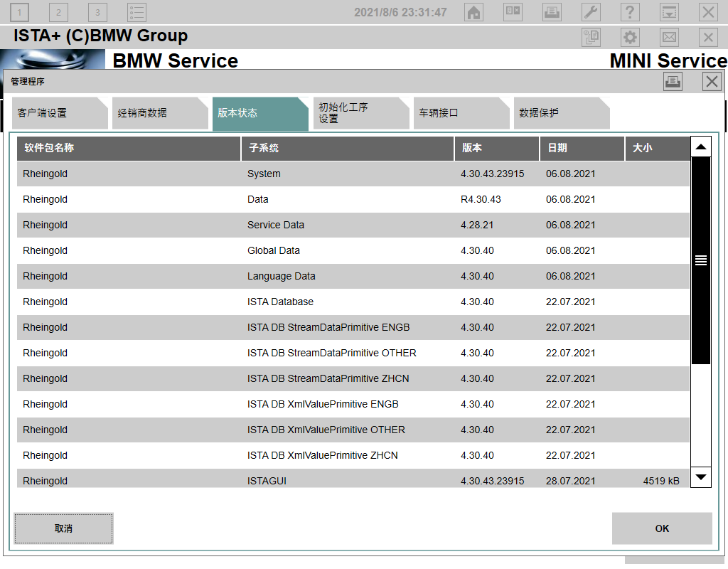Click the numbered box 1 icon
728x569 pixels.
click(19, 13)
